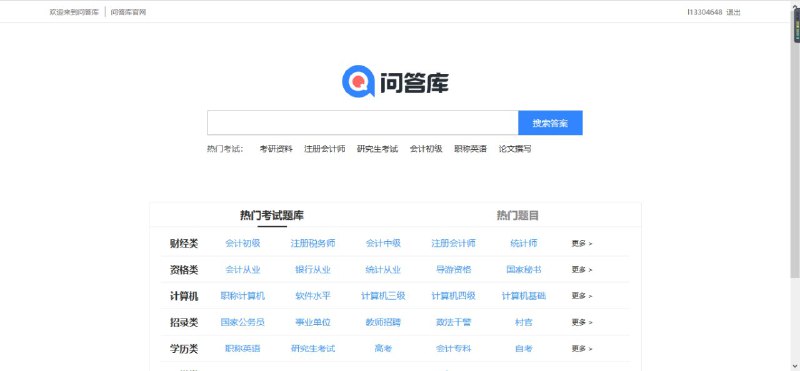
Task: Click 财经类 category label
Action: click(x=184, y=244)
